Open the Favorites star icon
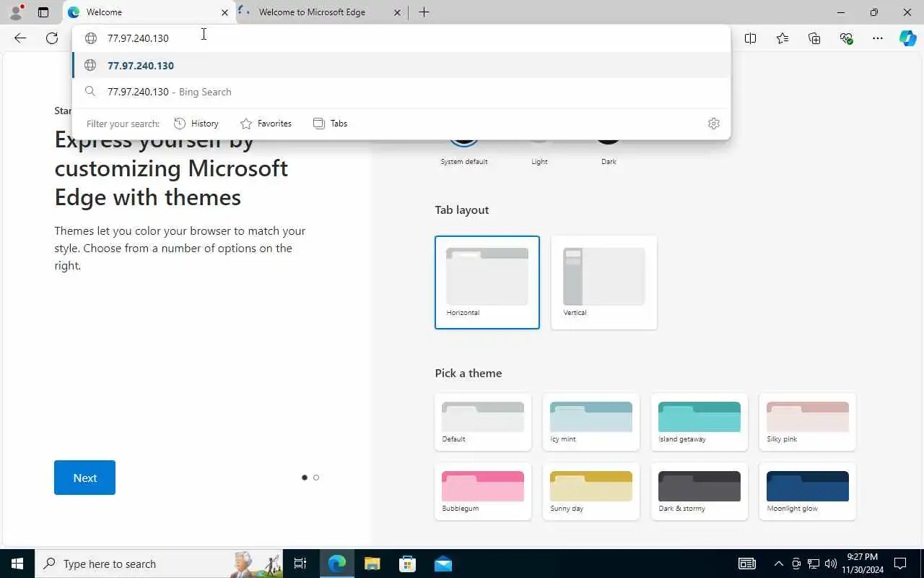 [783, 38]
